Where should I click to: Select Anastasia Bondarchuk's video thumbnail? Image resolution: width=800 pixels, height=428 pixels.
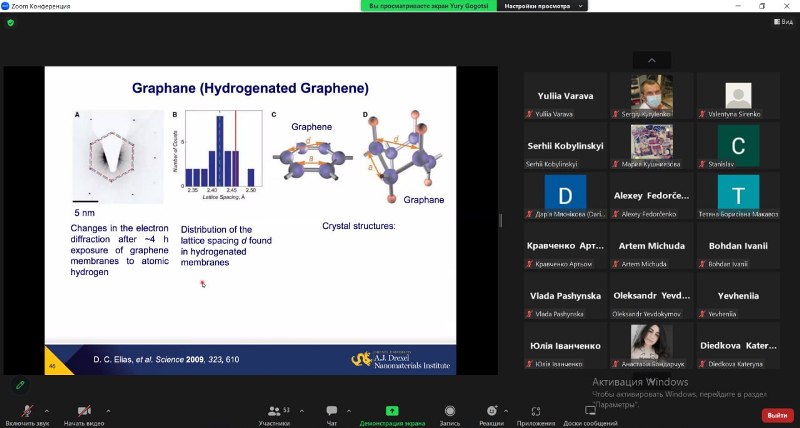[x=651, y=342]
